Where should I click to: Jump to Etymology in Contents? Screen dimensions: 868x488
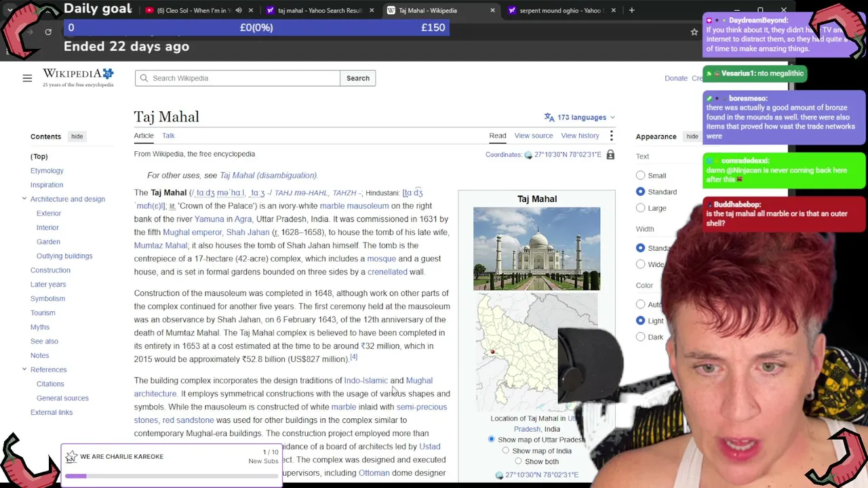(47, 171)
